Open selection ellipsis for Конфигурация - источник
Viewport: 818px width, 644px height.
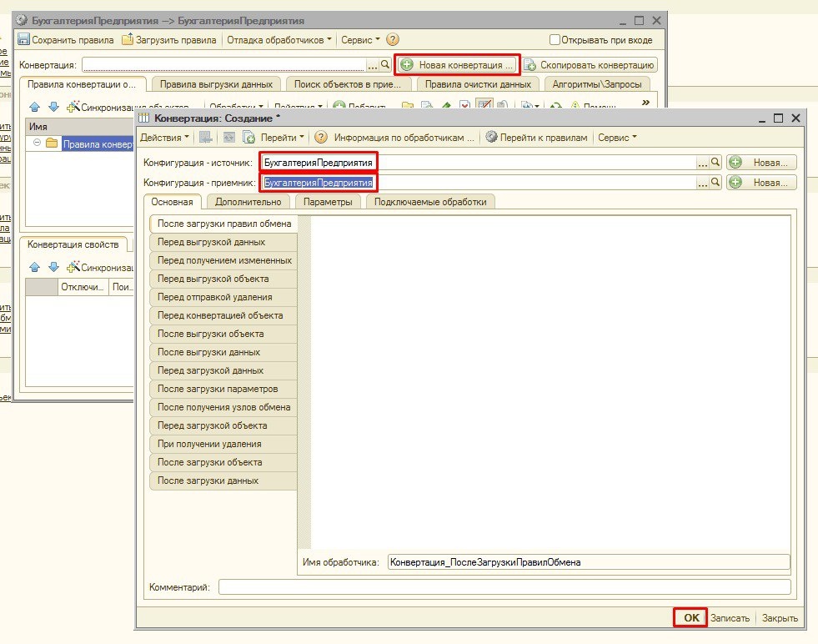pyautogui.click(x=703, y=163)
